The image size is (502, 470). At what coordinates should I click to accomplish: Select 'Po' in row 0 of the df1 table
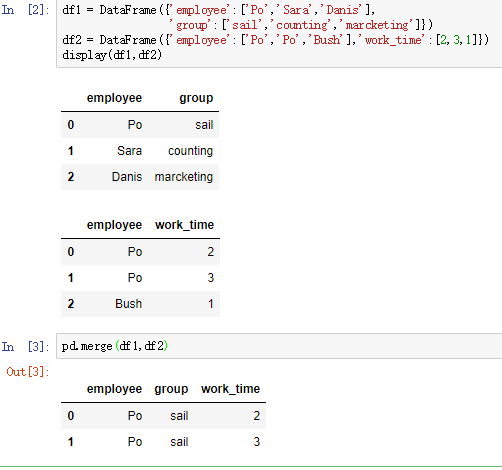coord(135,125)
